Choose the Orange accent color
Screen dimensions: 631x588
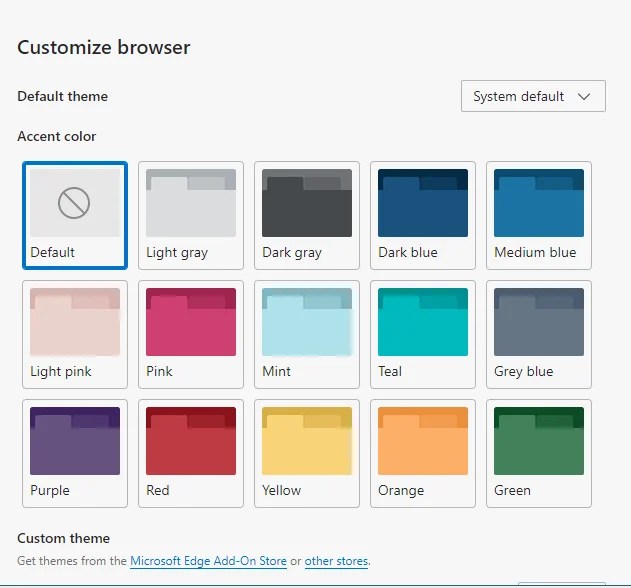[x=423, y=453]
